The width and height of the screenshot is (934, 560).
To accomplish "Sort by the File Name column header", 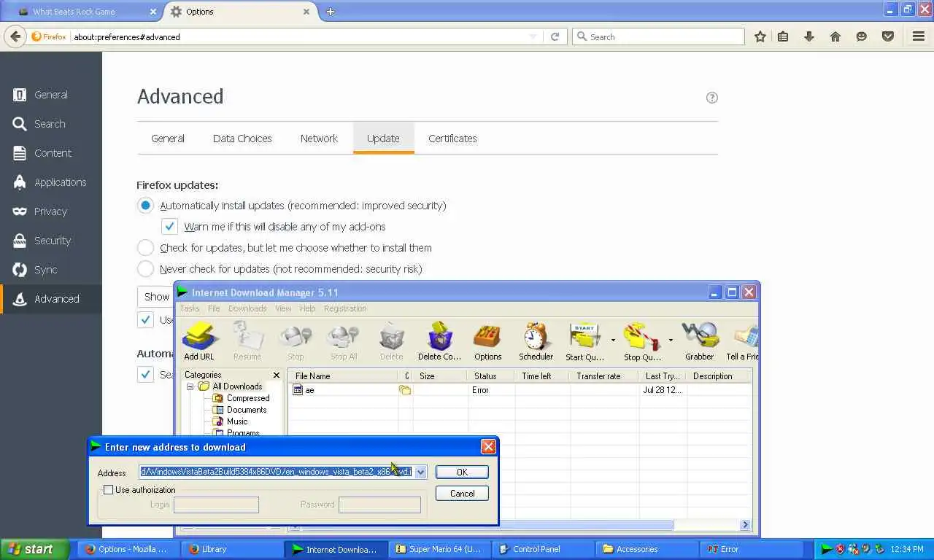I will [343, 376].
